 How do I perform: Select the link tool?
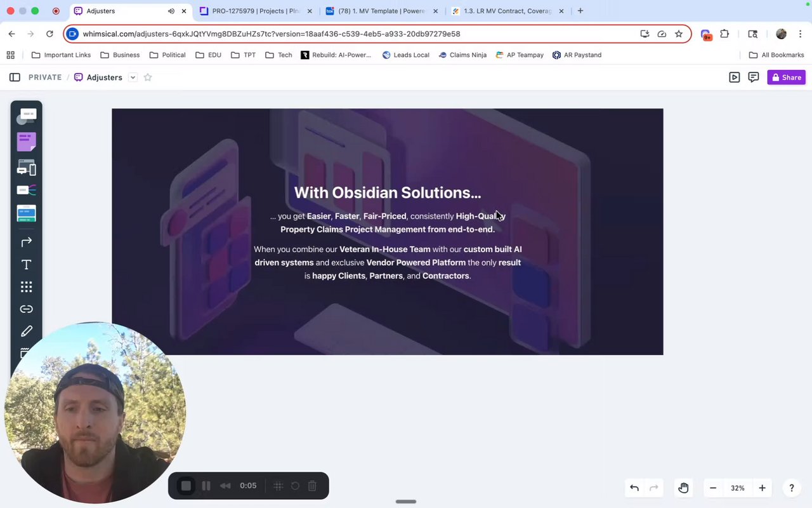point(27,309)
